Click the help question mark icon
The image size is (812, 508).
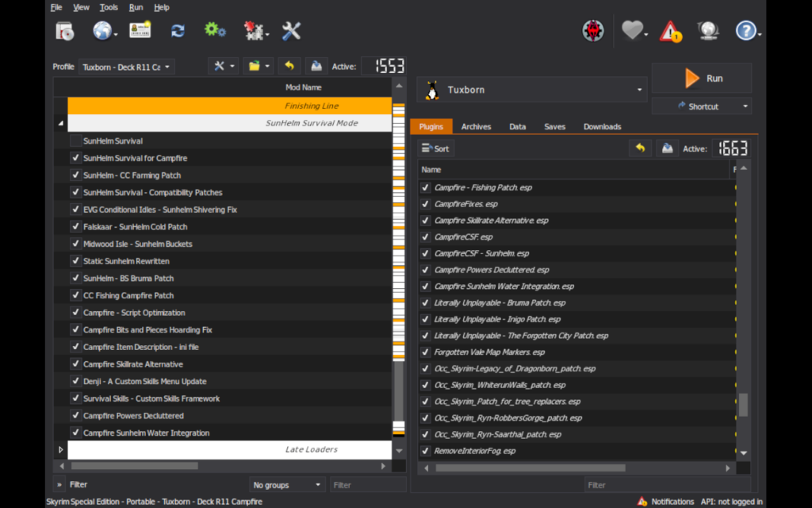tap(745, 31)
